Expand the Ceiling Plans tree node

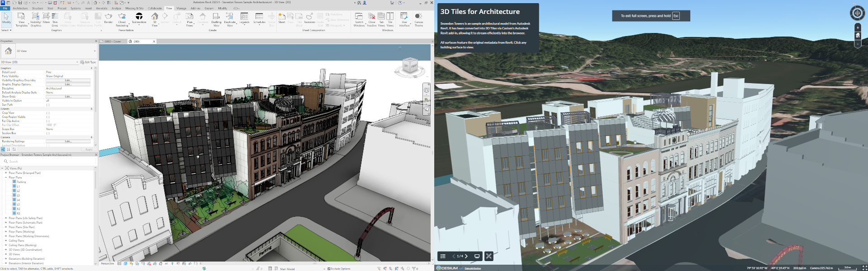(x=6, y=241)
